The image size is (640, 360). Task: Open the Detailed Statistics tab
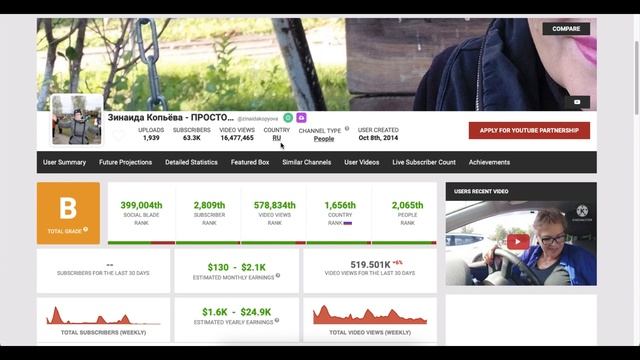click(x=191, y=162)
